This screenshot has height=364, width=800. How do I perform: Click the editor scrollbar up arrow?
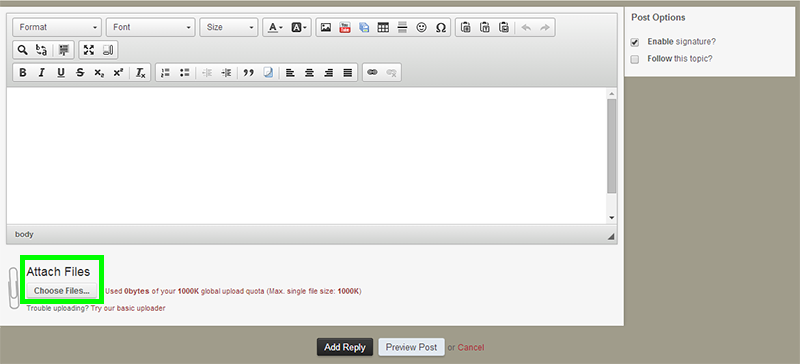[x=612, y=93]
